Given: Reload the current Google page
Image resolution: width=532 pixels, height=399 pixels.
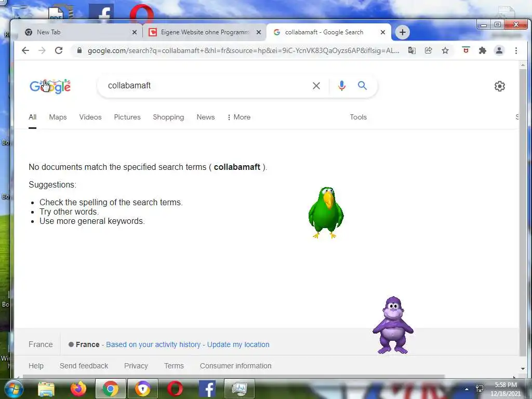Looking at the screenshot, I should [x=59, y=50].
